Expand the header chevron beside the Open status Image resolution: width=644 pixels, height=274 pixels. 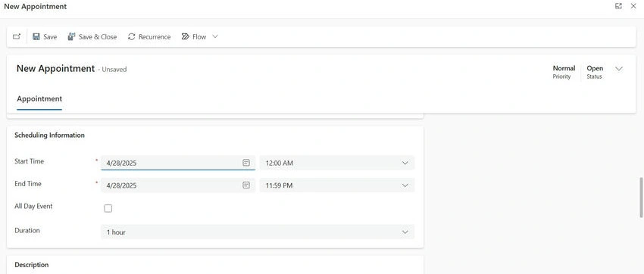[x=619, y=68]
